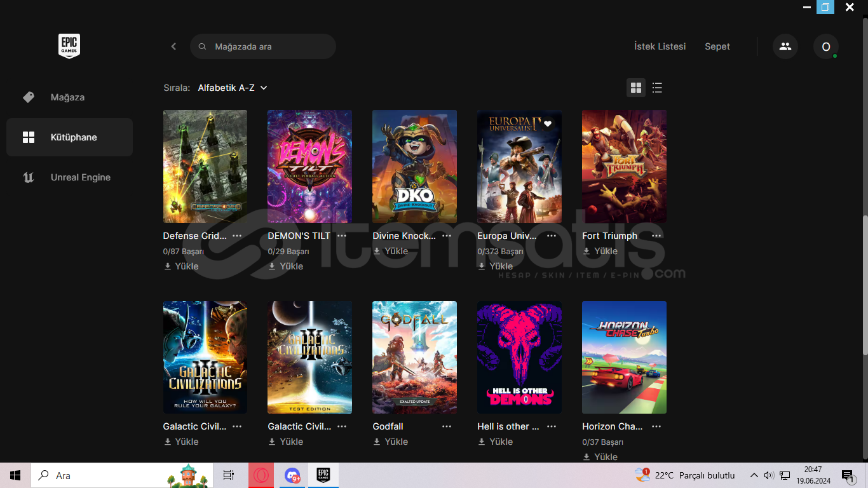
Task: Click the Windows taskbar Ara search box
Action: point(123,475)
